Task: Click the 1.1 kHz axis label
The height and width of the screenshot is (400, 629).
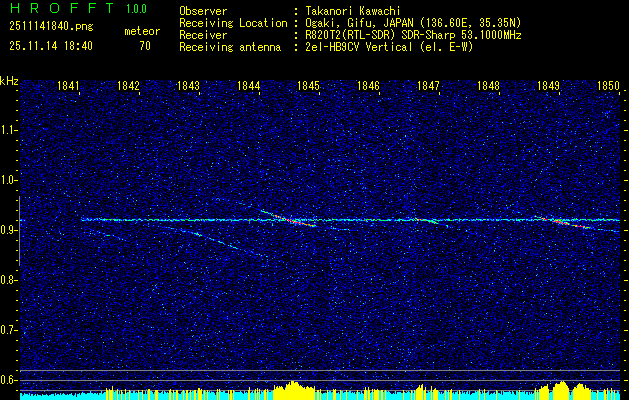Action: coord(8,130)
